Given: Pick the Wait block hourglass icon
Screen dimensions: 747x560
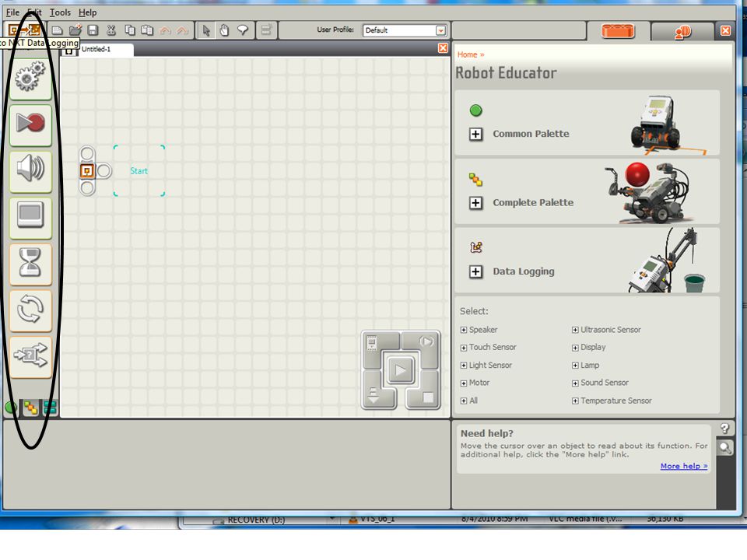Looking at the screenshot, I should (x=30, y=264).
